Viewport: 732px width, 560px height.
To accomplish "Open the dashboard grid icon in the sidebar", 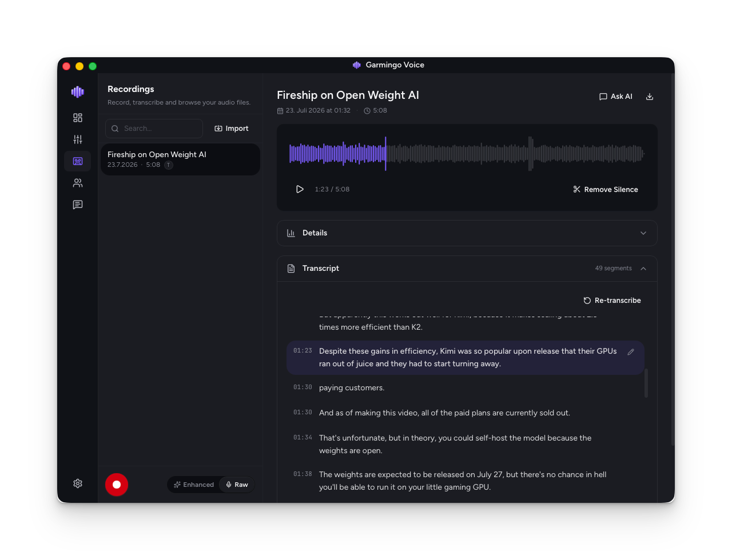I will pos(78,118).
